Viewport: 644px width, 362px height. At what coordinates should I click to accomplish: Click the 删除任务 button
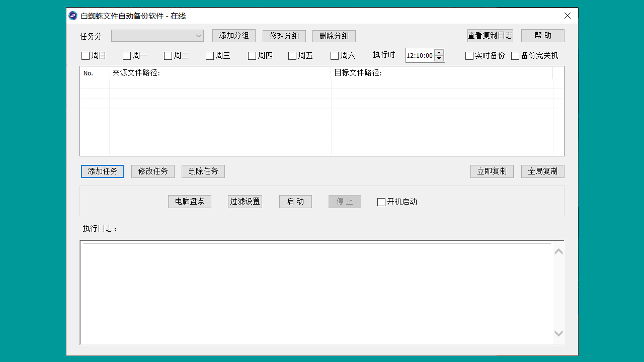click(x=203, y=171)
